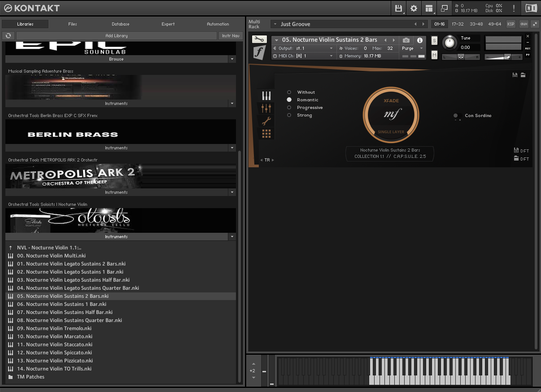Refresh the libraries list
541x392 pixels.
point(8,35)
